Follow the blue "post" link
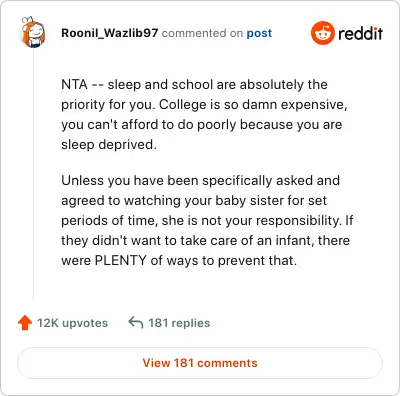 coord(259,33)
